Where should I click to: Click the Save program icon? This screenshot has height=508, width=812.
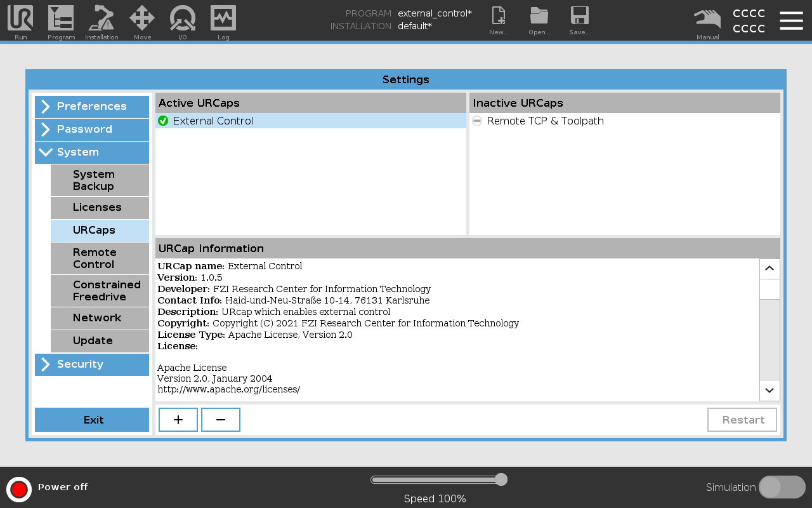[x=579, y=18]
